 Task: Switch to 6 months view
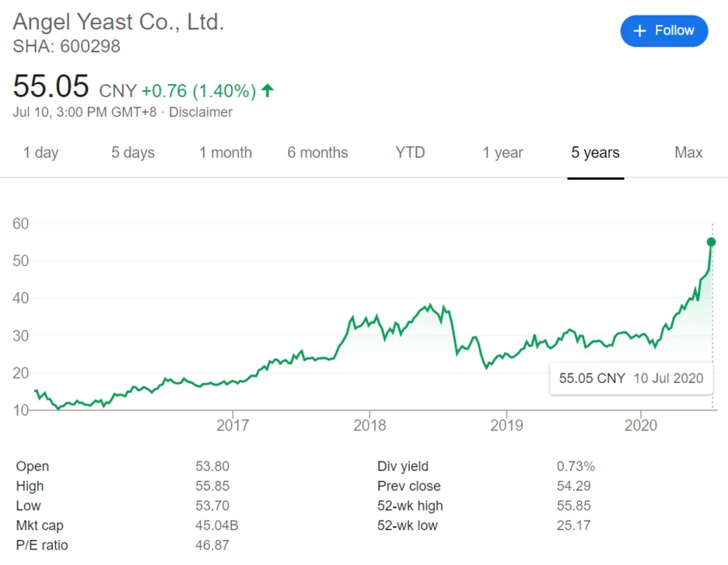317,153
